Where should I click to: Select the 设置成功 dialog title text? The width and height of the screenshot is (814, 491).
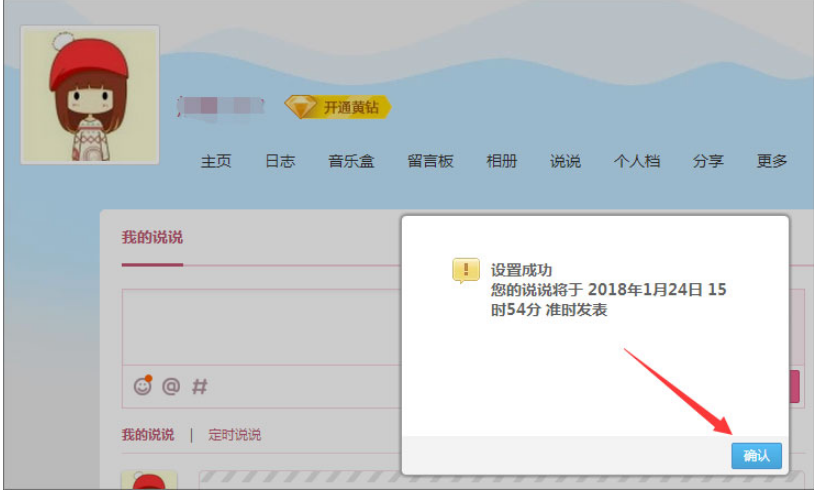click(x=521, y=270)
